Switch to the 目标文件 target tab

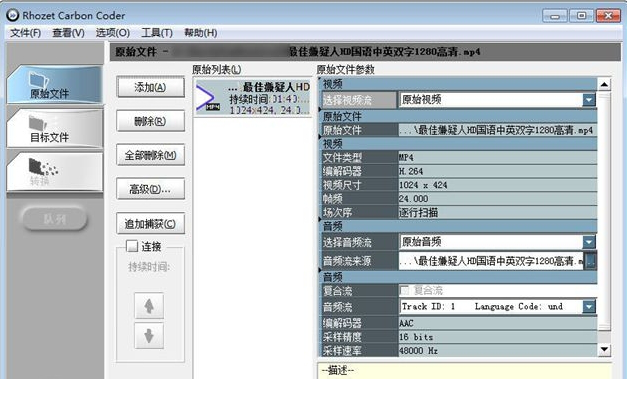click(55, 128)
